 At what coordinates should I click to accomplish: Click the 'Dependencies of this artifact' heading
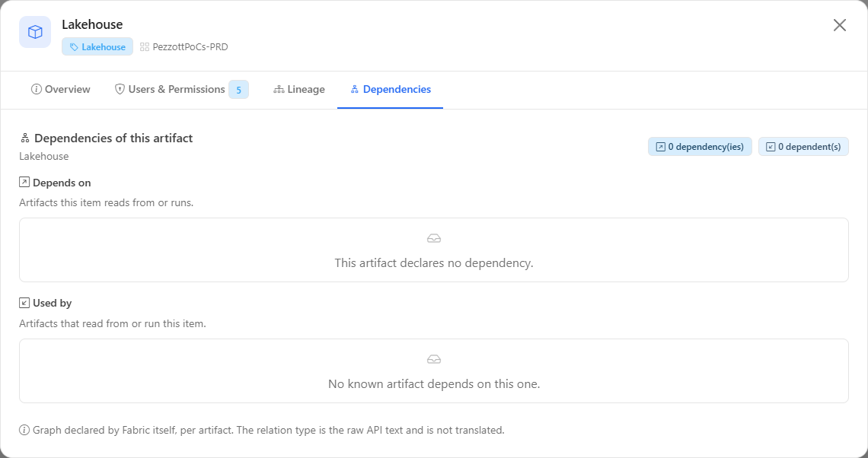pos(113,138)
